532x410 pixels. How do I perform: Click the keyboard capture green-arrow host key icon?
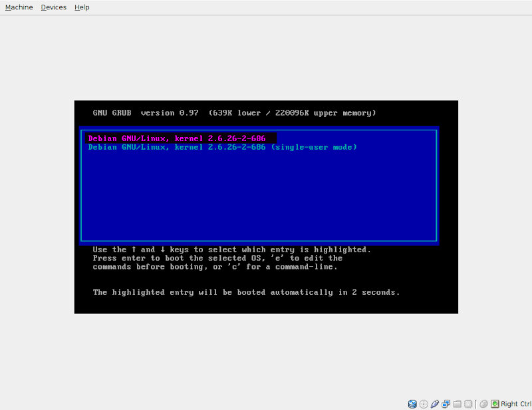click(495, 404)
